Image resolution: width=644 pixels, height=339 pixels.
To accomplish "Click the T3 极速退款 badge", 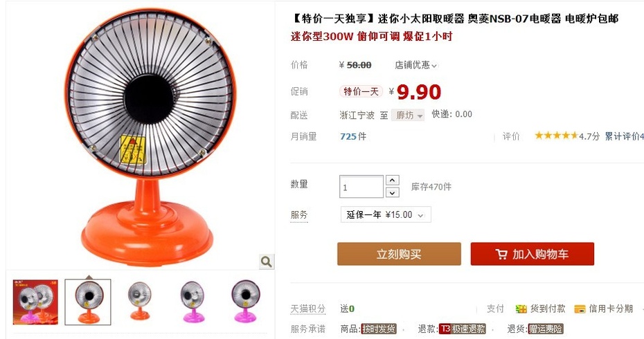I will (x=463, y=329).
